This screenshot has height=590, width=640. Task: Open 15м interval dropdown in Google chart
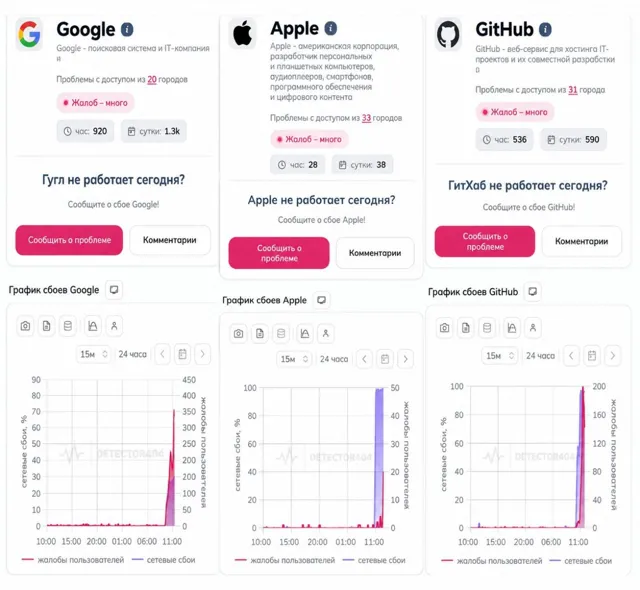[93, 354]
